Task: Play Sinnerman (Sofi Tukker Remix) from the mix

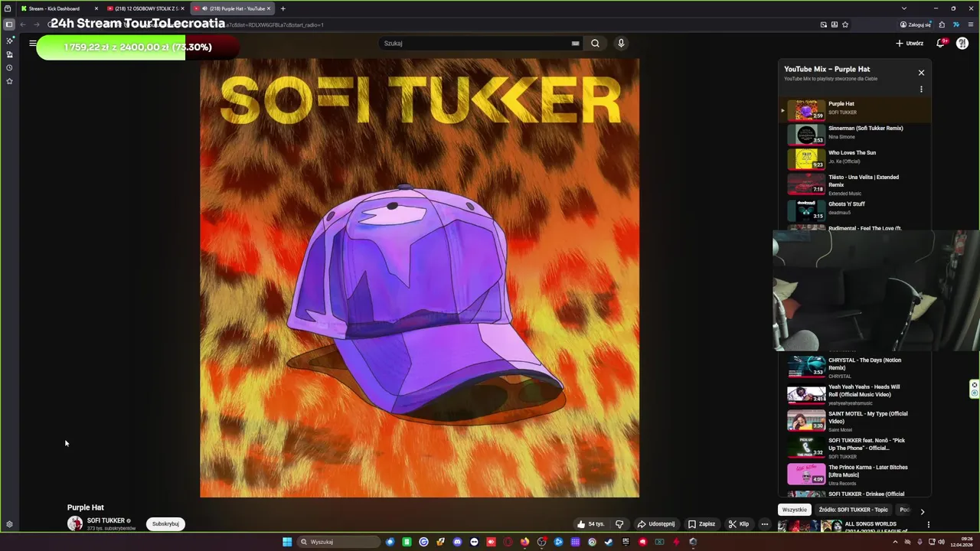Action: (856, 135)
